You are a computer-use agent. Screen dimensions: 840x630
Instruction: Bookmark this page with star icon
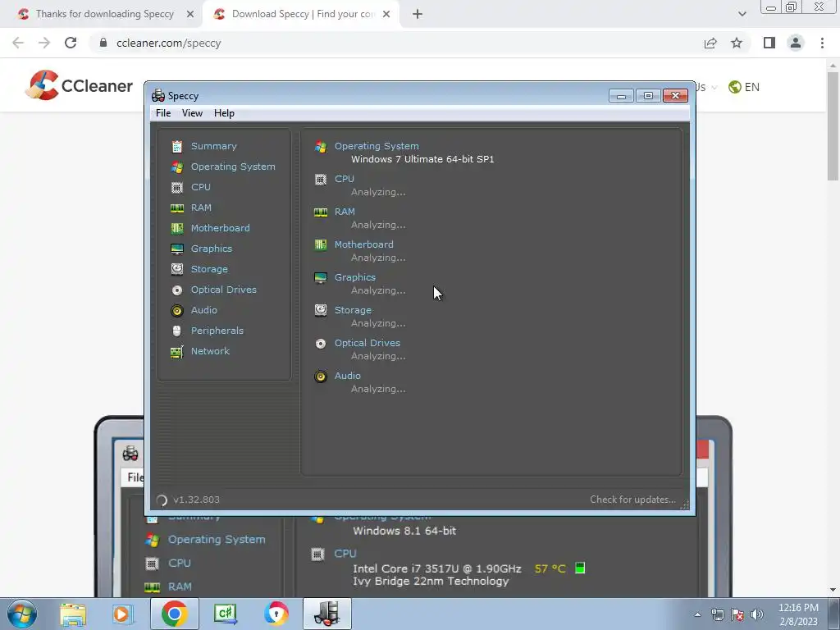click(x=737, y=43)
